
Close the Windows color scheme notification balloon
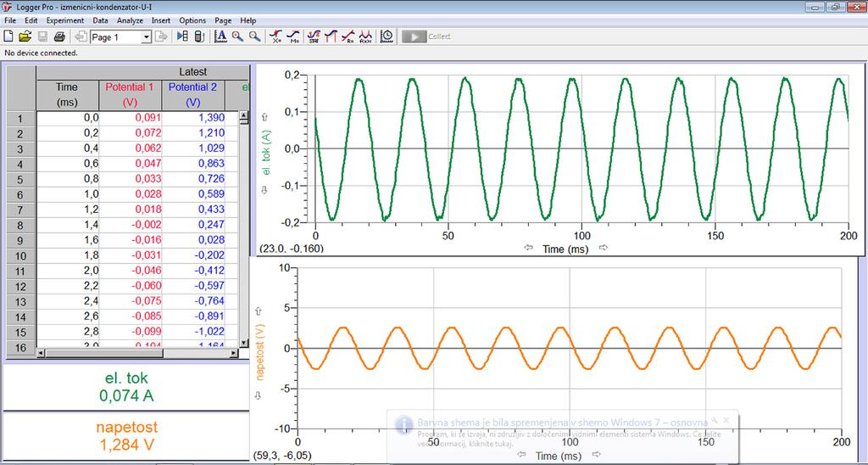point(726,421)
